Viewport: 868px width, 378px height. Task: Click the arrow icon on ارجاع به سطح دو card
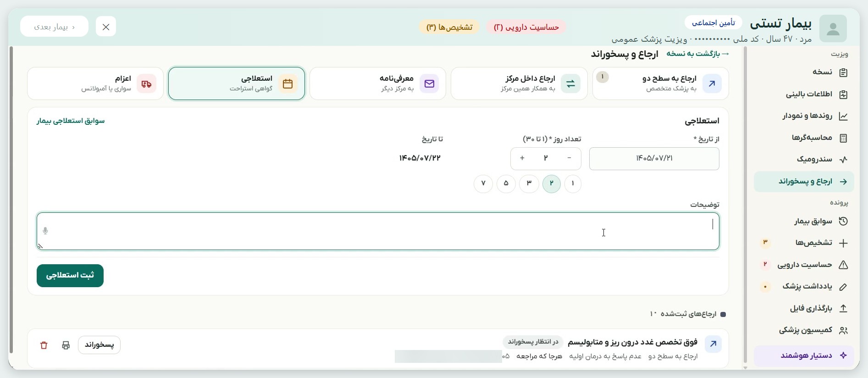712,84
